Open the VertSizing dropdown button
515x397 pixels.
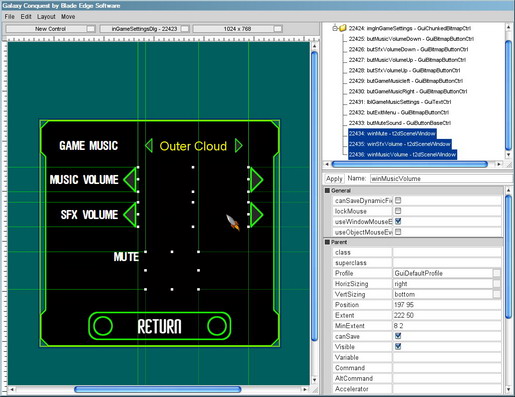pyautogui.click(x=497, y=294)
